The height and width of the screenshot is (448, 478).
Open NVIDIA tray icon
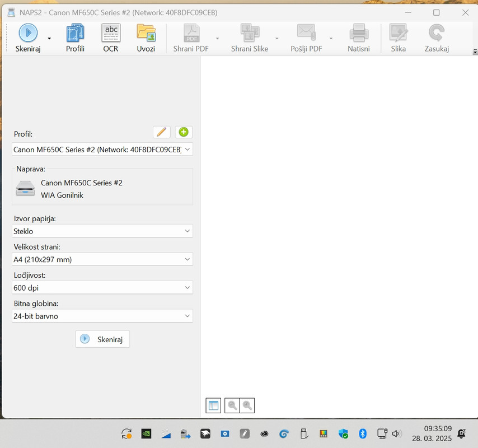[x=146, y=433]
